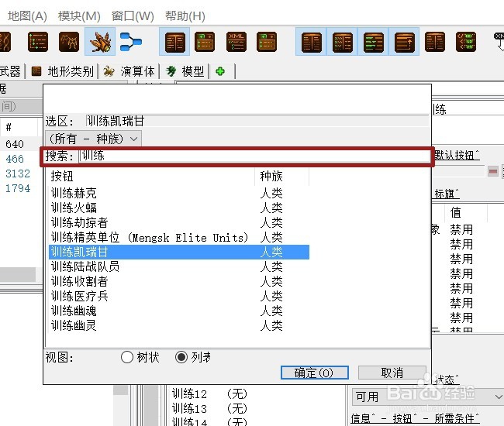
Task: Click the 3132 value in left panel
Action: (x=18, y=173)
